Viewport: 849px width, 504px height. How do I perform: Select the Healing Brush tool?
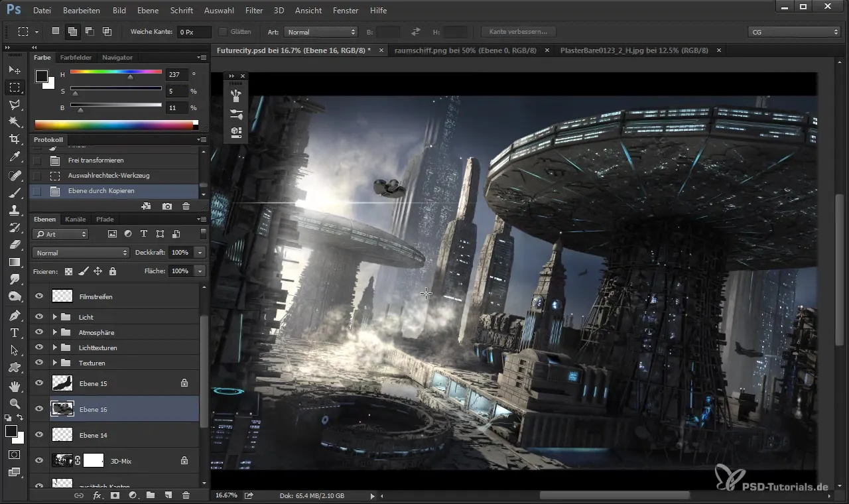(15, 176)
